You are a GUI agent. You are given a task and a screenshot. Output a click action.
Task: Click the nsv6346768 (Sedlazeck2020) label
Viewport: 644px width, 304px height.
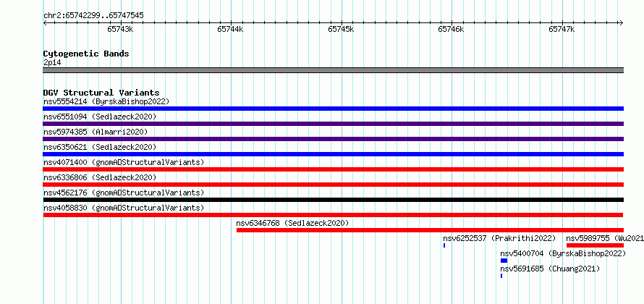pos(292,223)
